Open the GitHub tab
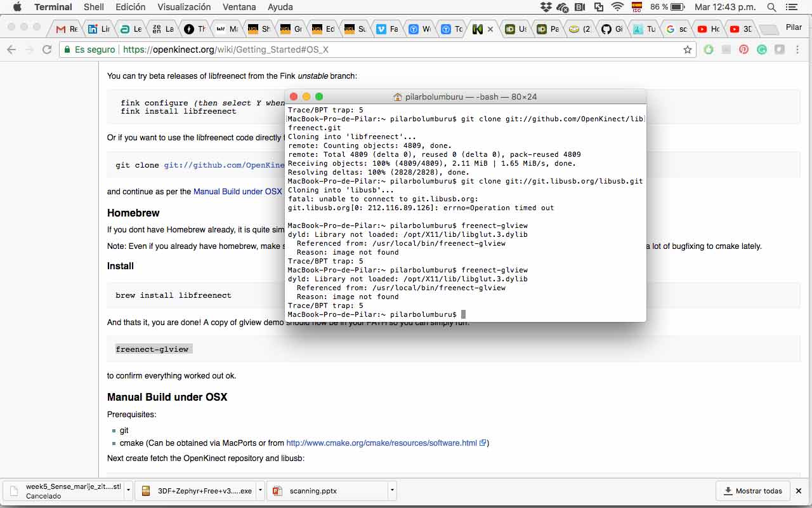The width and height of the screenshot is (812, 508). [x=612, y=29]
